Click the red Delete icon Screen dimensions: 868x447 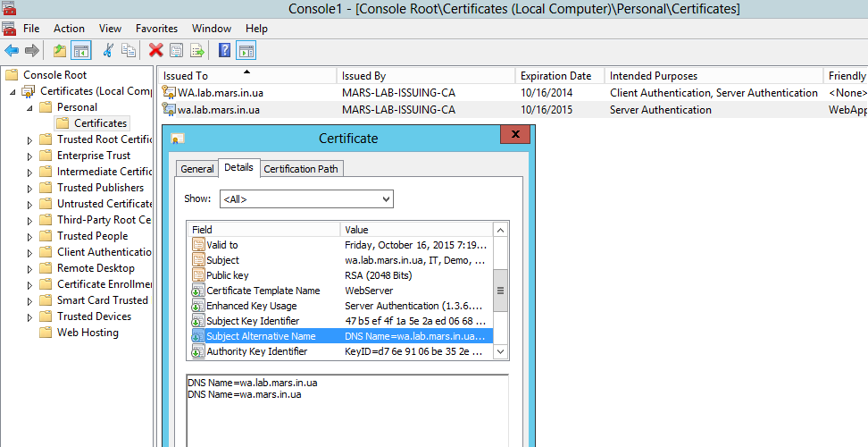pos(155,51)
